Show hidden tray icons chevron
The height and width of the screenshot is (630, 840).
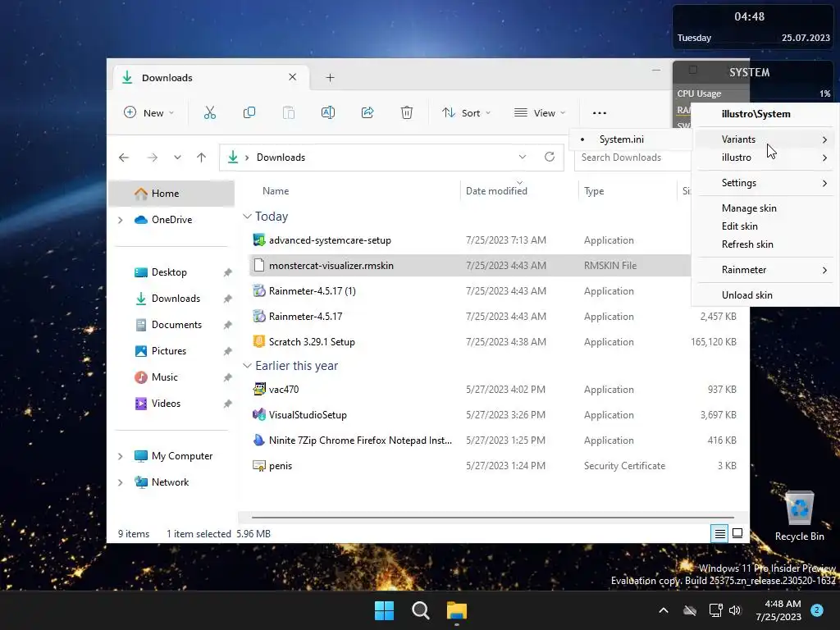[x=663, y=610]
